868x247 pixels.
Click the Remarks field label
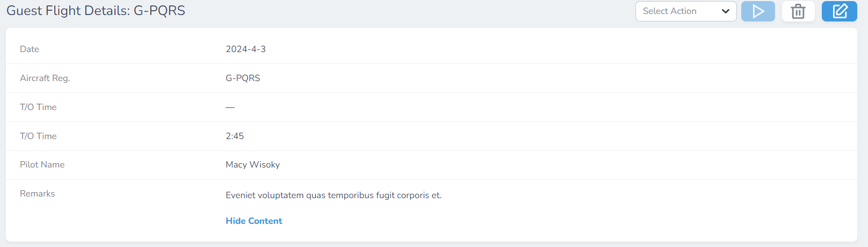click(38, 193)
